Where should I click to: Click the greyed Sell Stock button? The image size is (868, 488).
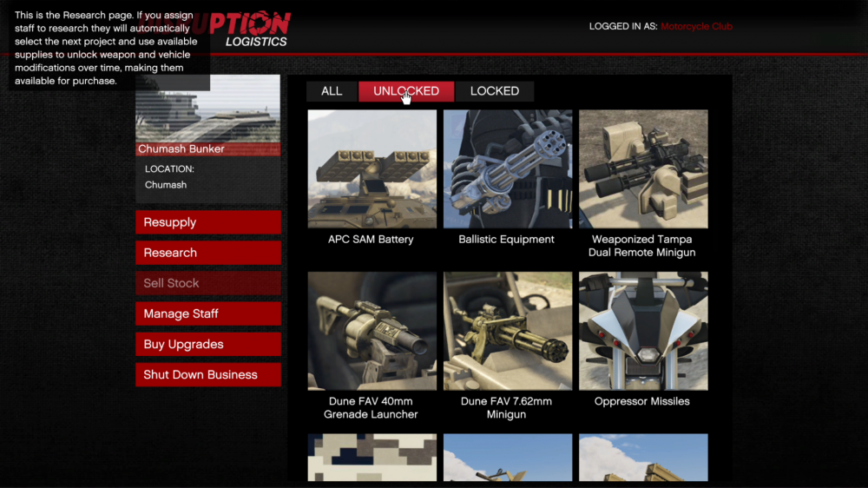pyautogui.click(x=208, y=283)
